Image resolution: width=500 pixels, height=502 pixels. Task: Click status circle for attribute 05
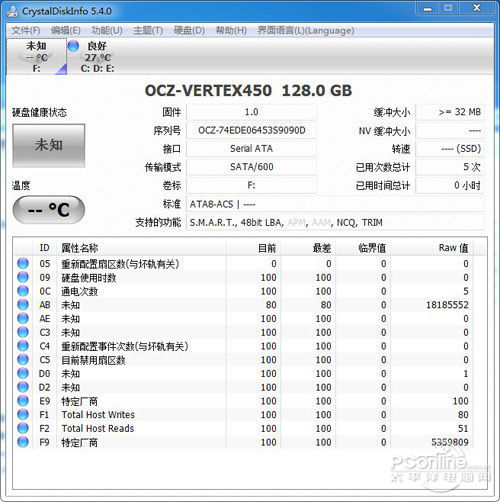(23, 263)
